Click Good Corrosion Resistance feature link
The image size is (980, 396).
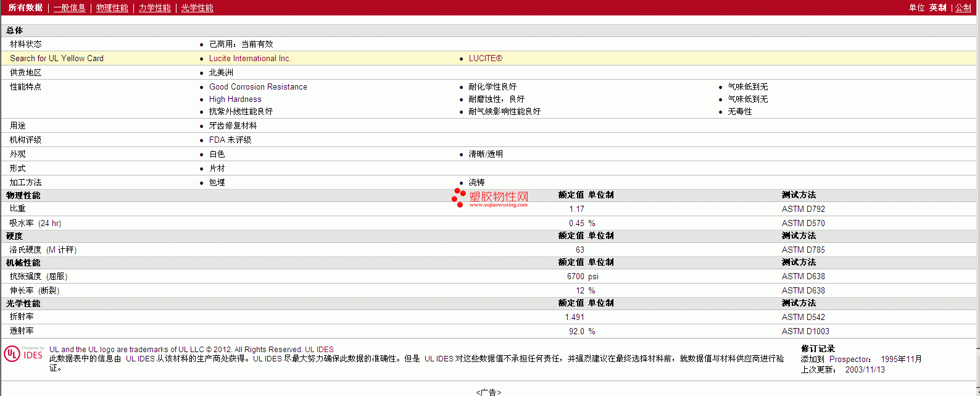[258, 86]
